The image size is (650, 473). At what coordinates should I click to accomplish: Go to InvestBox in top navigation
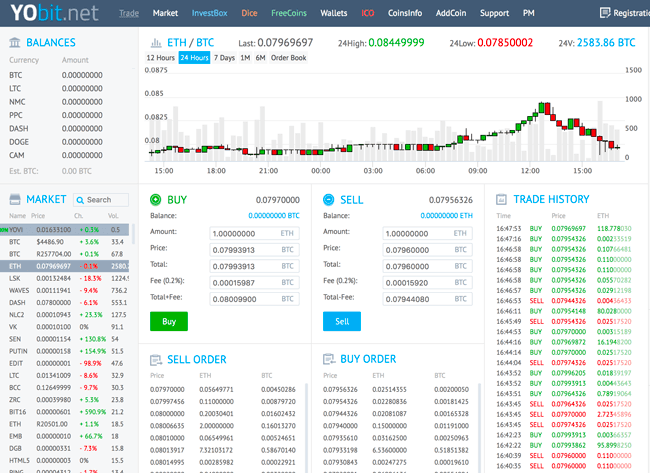click(x=209, y=13)
